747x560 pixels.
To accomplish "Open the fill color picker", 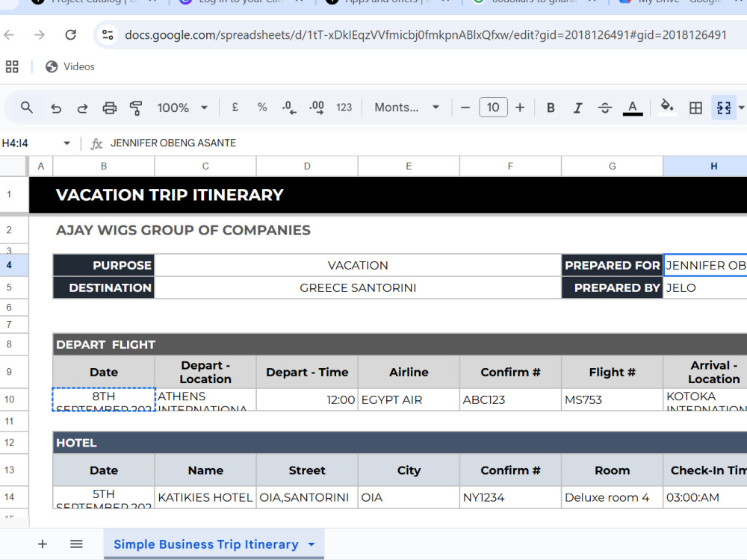I will (667, 107).
